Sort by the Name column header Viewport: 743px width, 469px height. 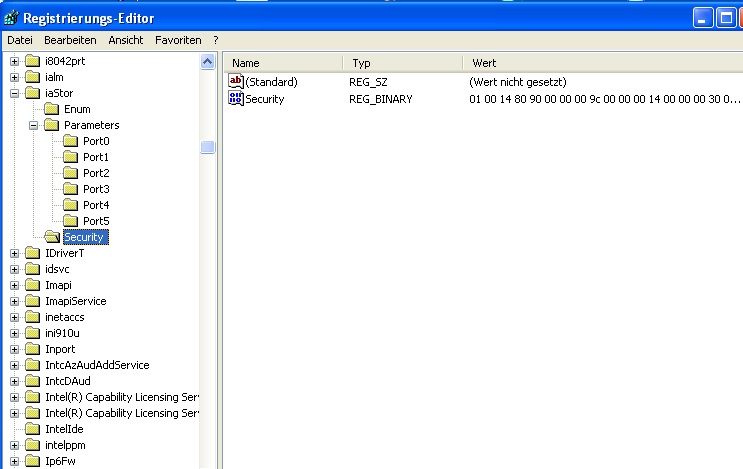(283, 63)
